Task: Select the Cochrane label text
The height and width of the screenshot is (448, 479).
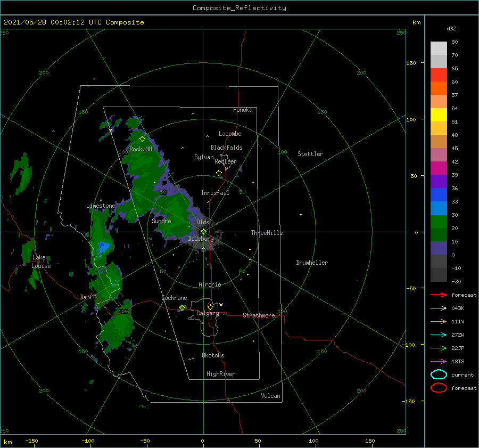Action: point(174,298)
